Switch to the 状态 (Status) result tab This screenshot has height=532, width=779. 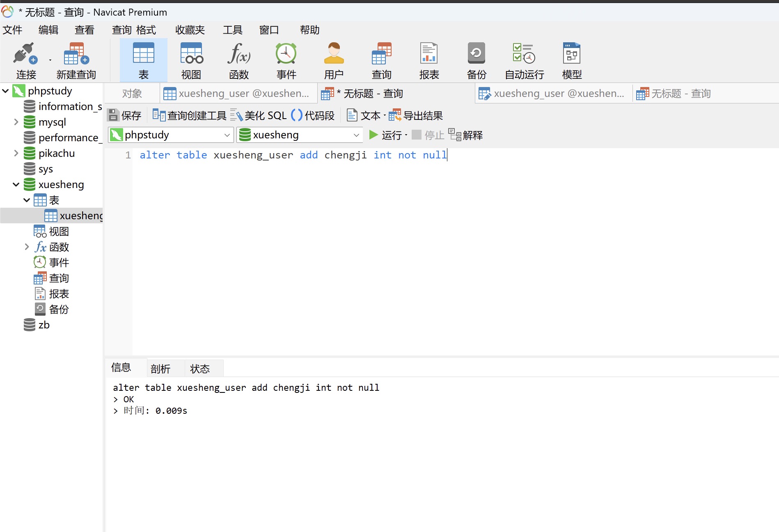[200, 369]
